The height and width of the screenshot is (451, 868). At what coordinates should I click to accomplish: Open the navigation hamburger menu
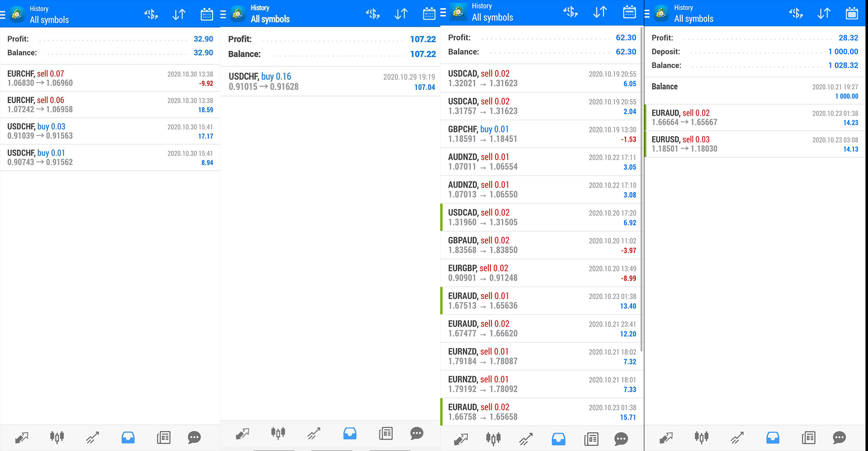(3, 13)
